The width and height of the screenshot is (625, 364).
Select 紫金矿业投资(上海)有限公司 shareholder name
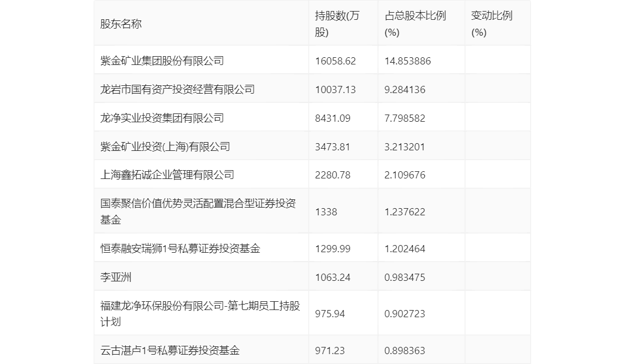tap(165, 147)
